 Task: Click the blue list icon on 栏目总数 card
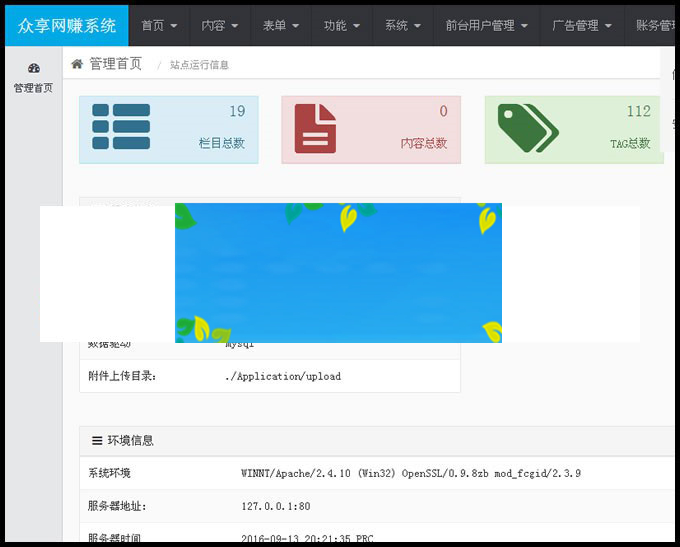tap(121, 128)
